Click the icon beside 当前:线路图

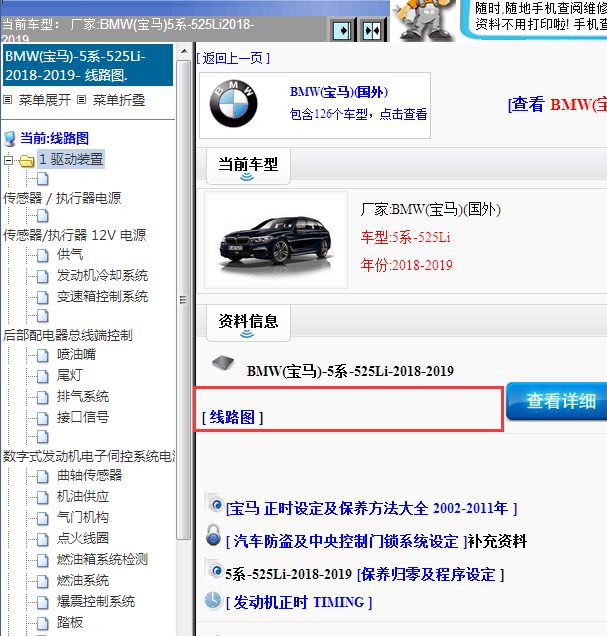[x=10, y=139]
